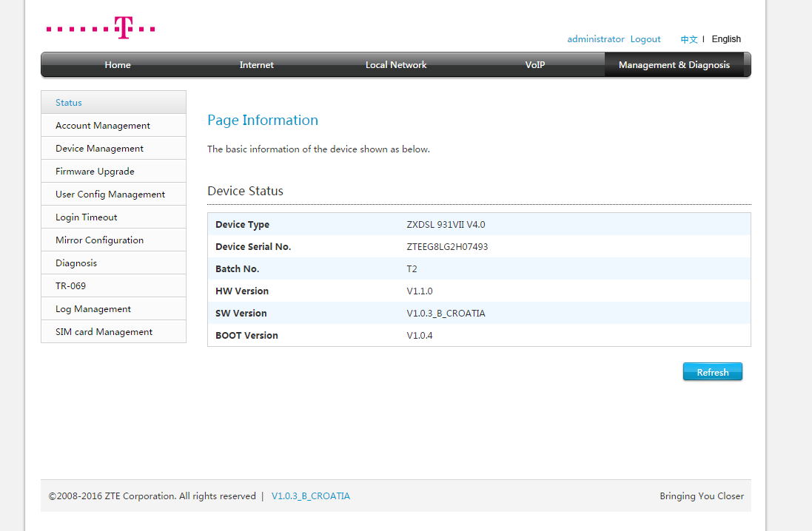Open the Home tab

pyautogui.click(x=117, y=65)
